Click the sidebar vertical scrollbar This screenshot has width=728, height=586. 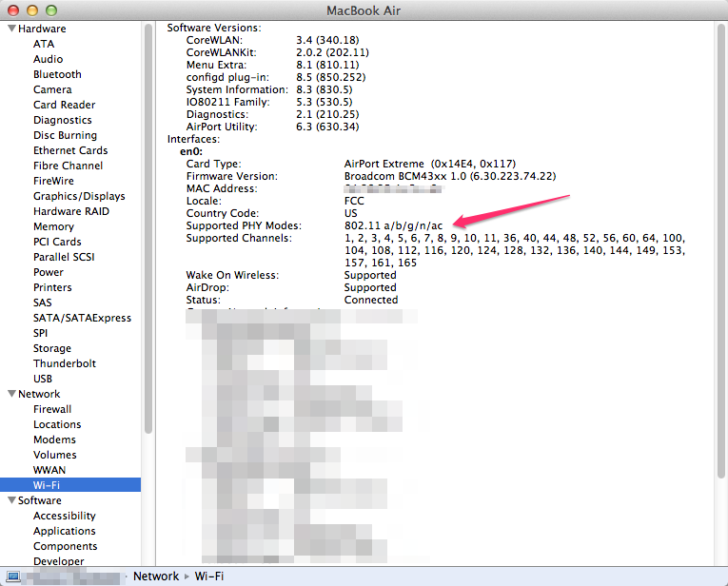pyautogui.click(x=148, y=228)
